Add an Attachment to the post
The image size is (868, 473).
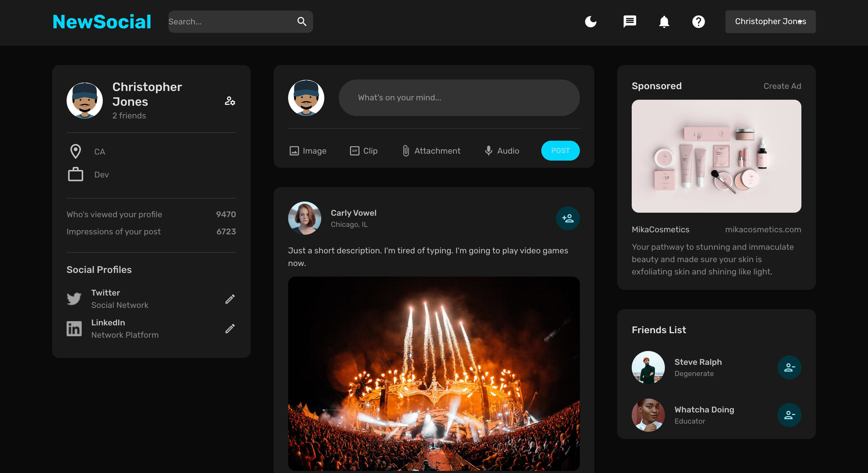click(x=431, y=151)
